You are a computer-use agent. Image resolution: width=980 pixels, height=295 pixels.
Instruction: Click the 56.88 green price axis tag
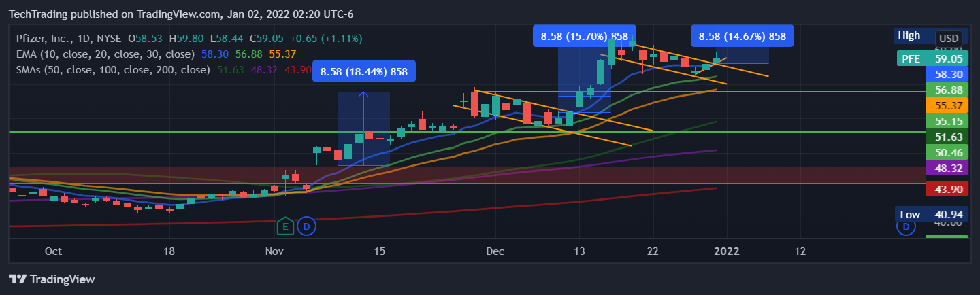pyautogui.click(x=947, y=90)
